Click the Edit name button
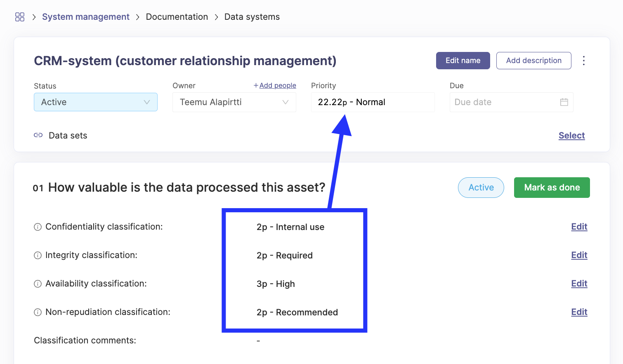 pos(463,60)
